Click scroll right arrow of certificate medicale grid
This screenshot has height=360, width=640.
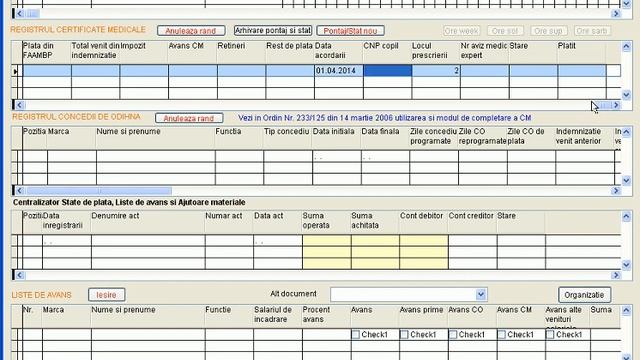tap(616, 105)
